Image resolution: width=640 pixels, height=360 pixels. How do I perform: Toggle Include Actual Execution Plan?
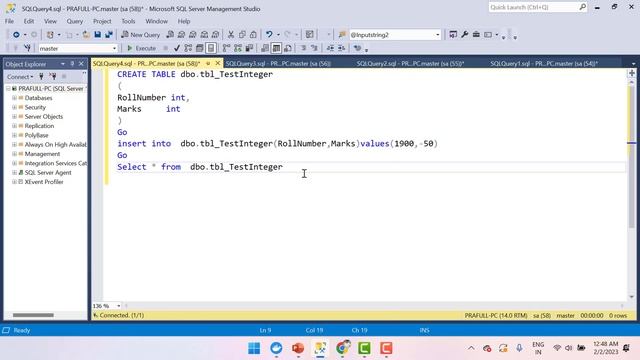click(x=227, y=48)
